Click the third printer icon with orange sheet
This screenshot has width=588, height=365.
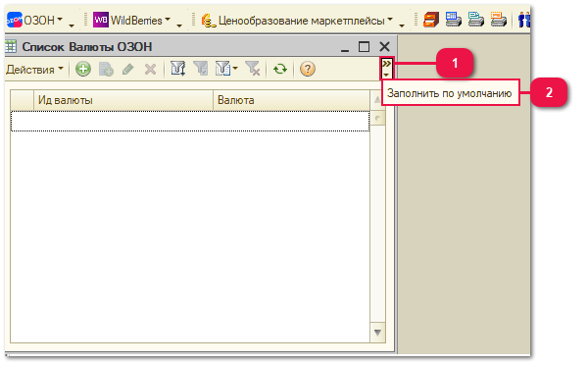499,20
